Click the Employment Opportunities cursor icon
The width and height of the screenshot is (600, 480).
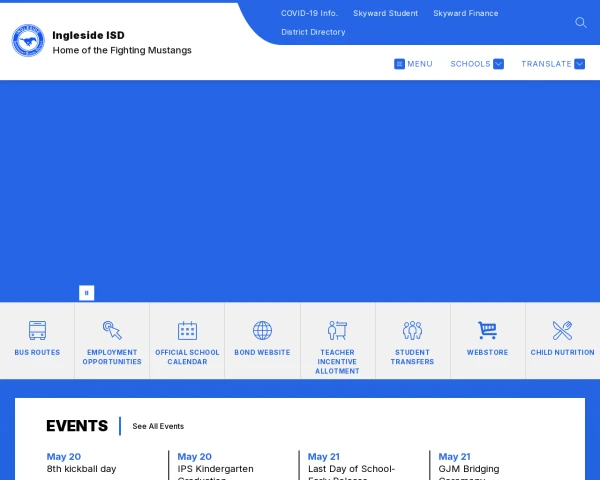tap(112, 330)
